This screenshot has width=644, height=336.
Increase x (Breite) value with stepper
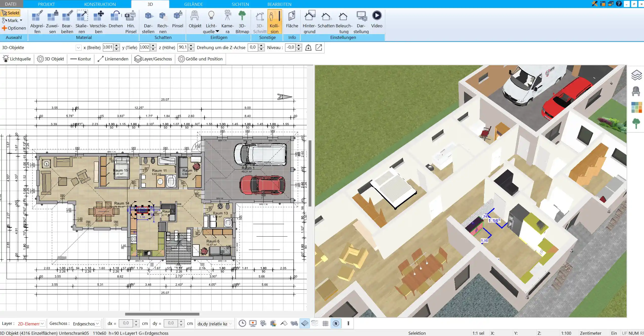point(117,46)
